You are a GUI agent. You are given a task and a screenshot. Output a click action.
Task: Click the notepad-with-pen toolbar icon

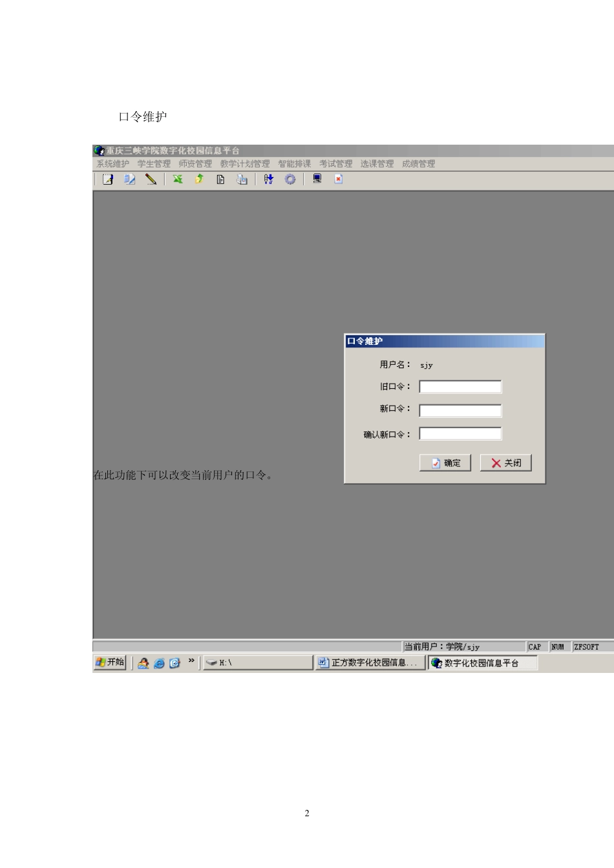pos(108,179)
